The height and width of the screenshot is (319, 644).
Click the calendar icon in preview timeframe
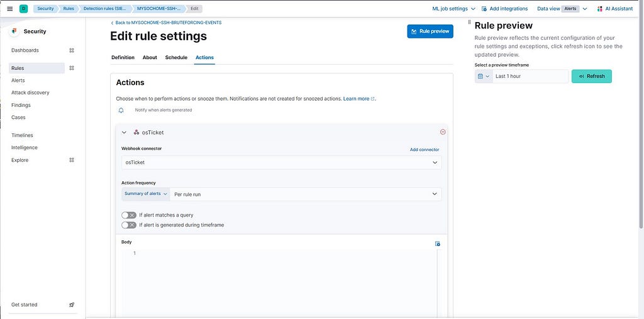pyautogui.click(x=480, y=77)
